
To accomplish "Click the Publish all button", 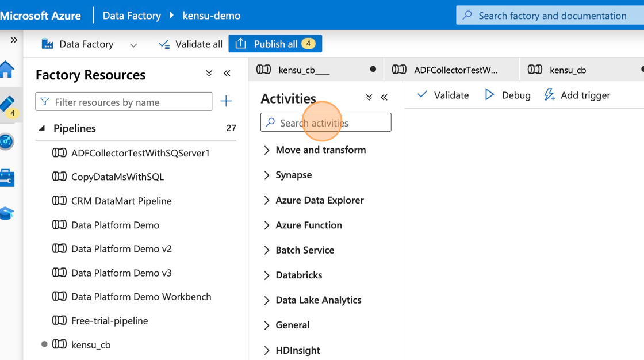I will pyautogui.click(x=275, y=44).
